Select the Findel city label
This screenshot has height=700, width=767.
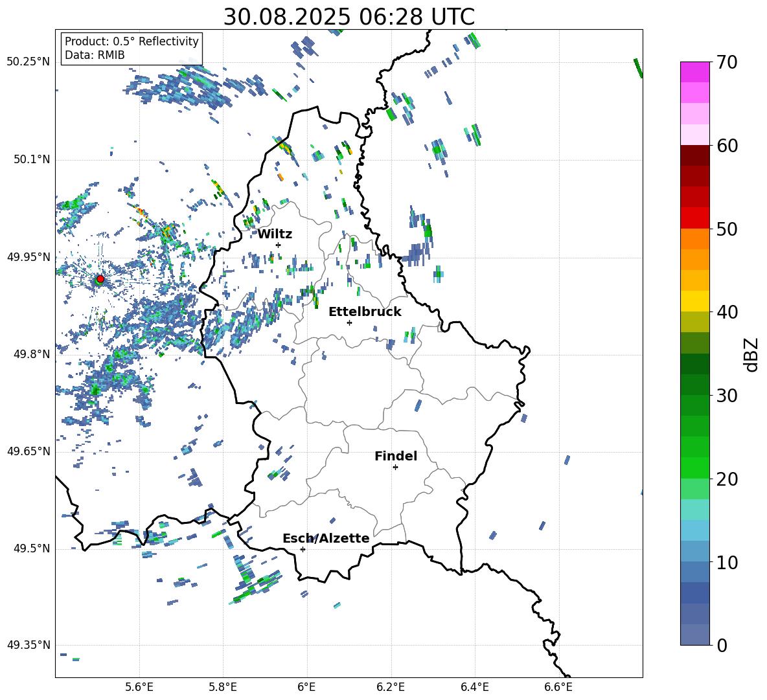pos(396,456)
